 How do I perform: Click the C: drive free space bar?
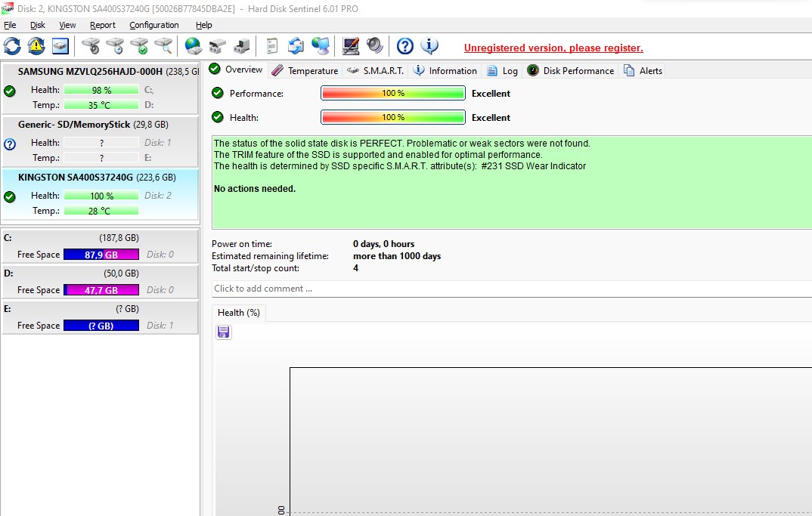pos(101,255)
